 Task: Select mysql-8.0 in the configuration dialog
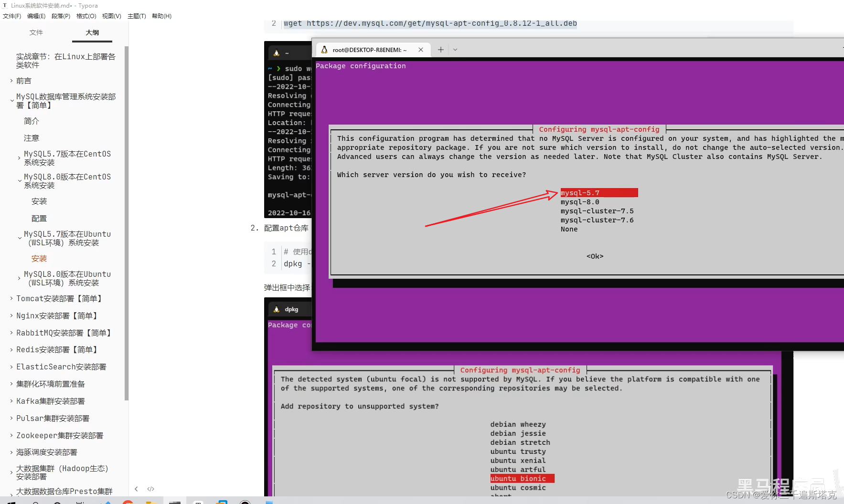(580, 201)
